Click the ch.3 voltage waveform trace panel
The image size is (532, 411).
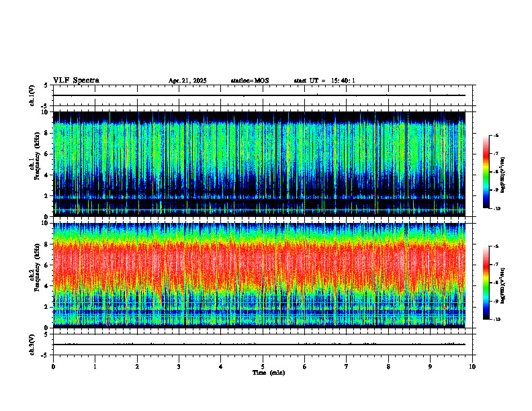(264, 345)
